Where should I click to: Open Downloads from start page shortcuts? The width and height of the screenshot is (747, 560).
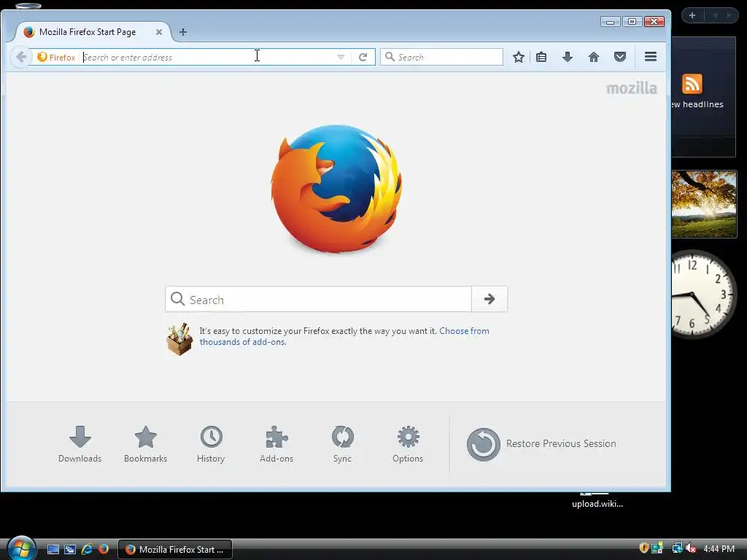pos(80,444)
